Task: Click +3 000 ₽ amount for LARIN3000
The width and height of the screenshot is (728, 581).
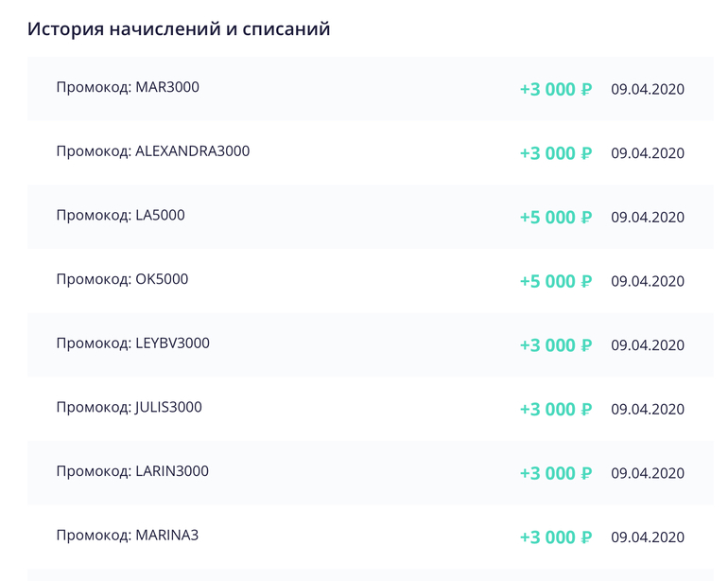Action: coord(555,473)
